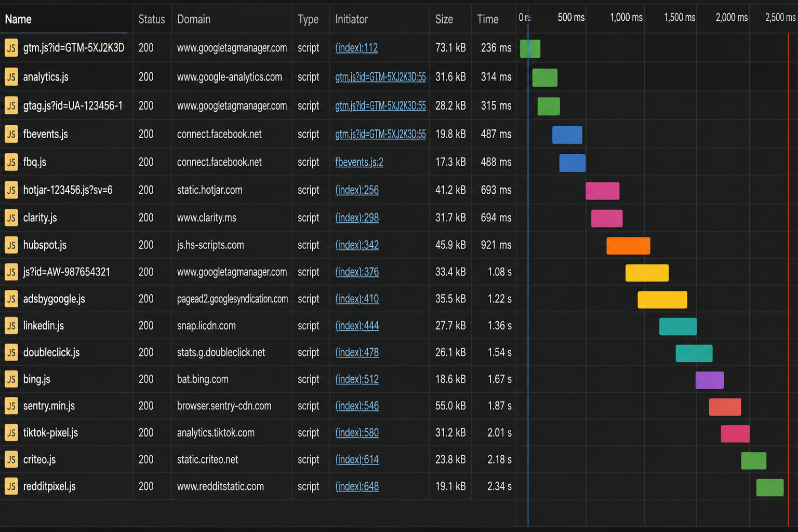
Task: Follow initiator link (index):546
Action: (357, 406)
